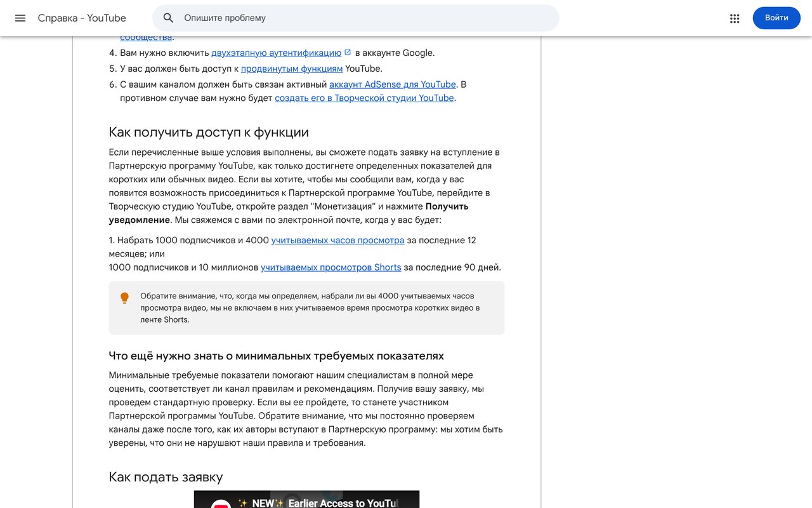Open the Google apps grid
This screenshot has width=812, height=508.
pos(735,18)
